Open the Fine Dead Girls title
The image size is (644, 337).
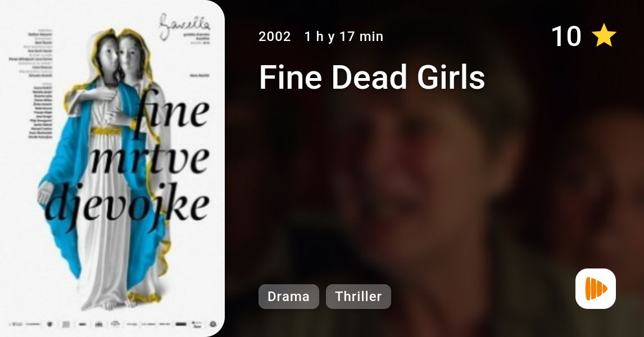point(372,77)
